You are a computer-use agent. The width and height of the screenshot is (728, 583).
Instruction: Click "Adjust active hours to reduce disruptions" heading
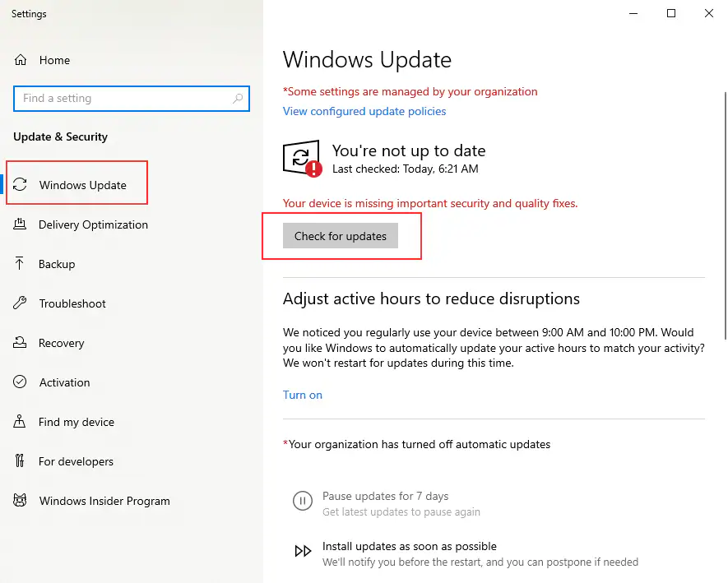point(431,298)
